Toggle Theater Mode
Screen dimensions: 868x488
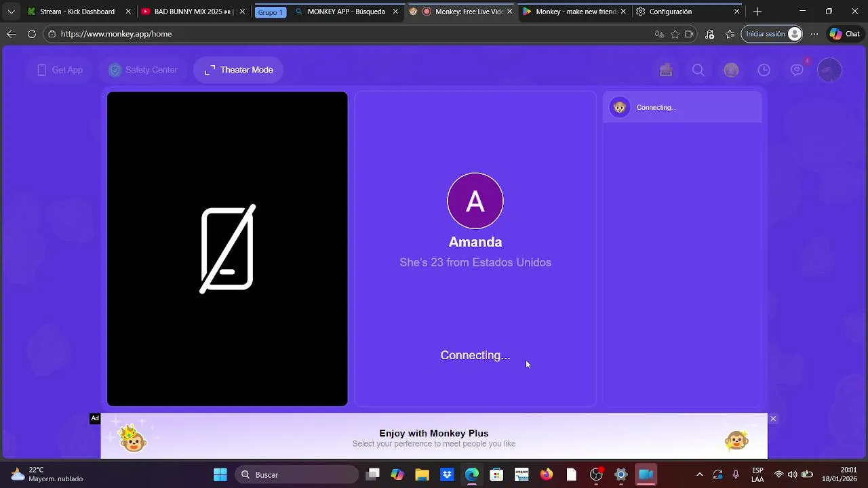pyautogui.click(x=239, y=70)
